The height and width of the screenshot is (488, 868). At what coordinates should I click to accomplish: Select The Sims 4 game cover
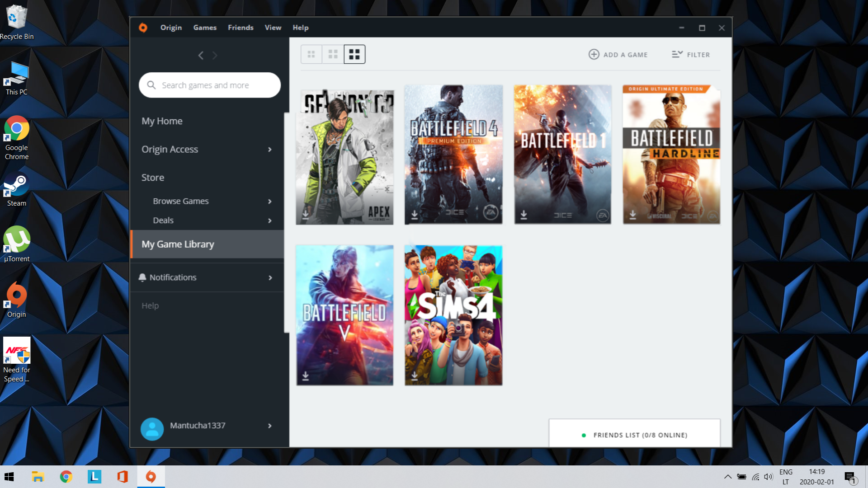click(x=453, y=315)
